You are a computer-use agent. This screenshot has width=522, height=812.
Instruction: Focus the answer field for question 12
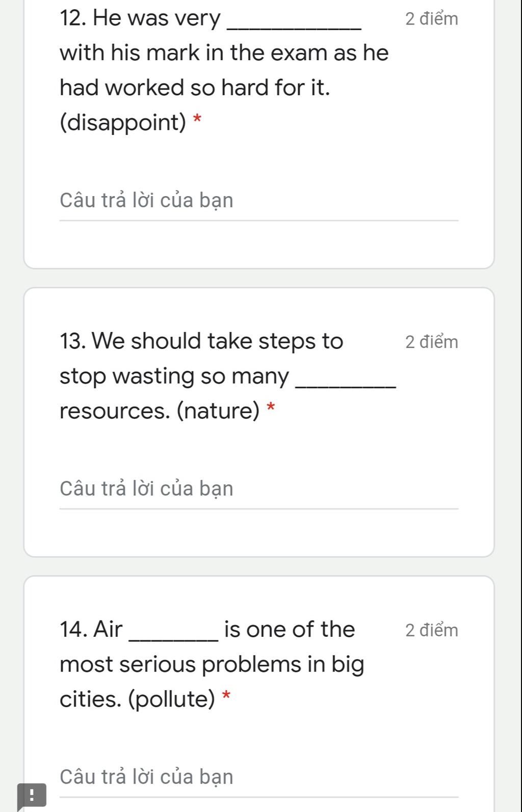coord(259,201)
